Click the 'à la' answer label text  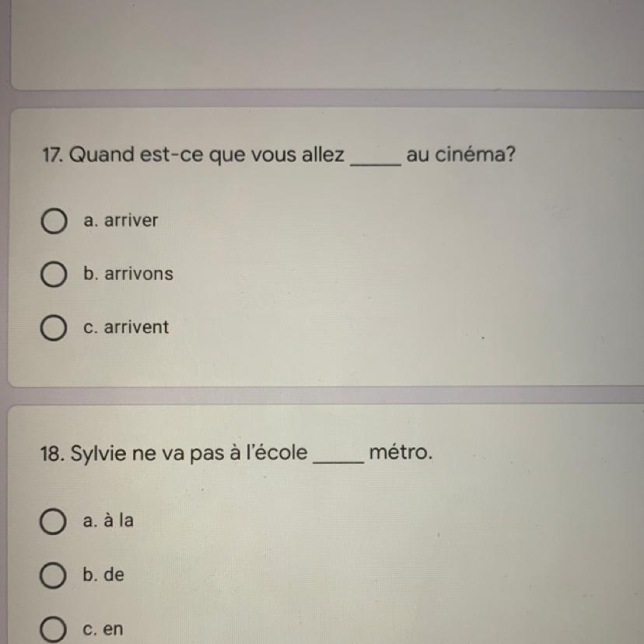click(x=119, y=520)
